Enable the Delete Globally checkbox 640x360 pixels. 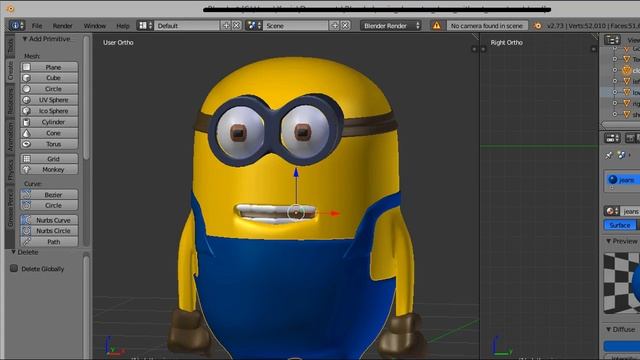(x=14, y=268)
